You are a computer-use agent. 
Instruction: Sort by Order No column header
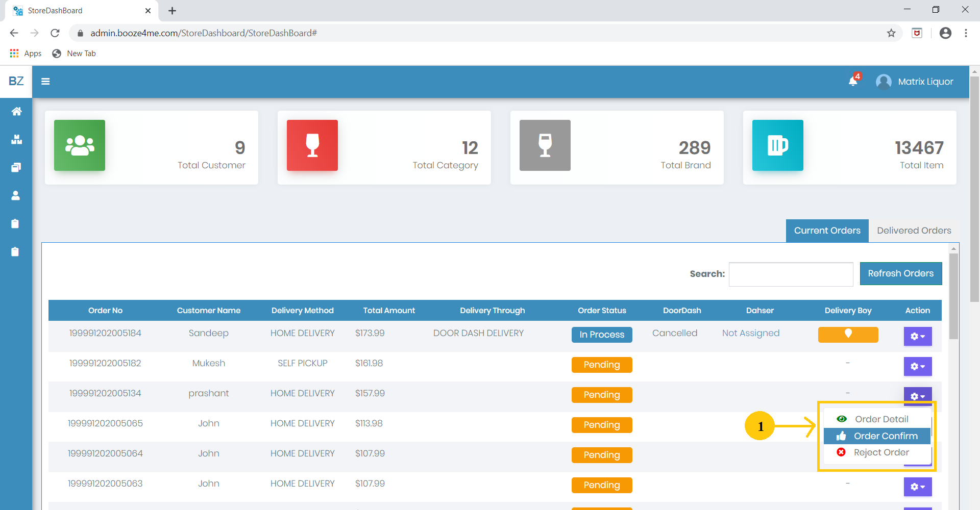(105, 311)
